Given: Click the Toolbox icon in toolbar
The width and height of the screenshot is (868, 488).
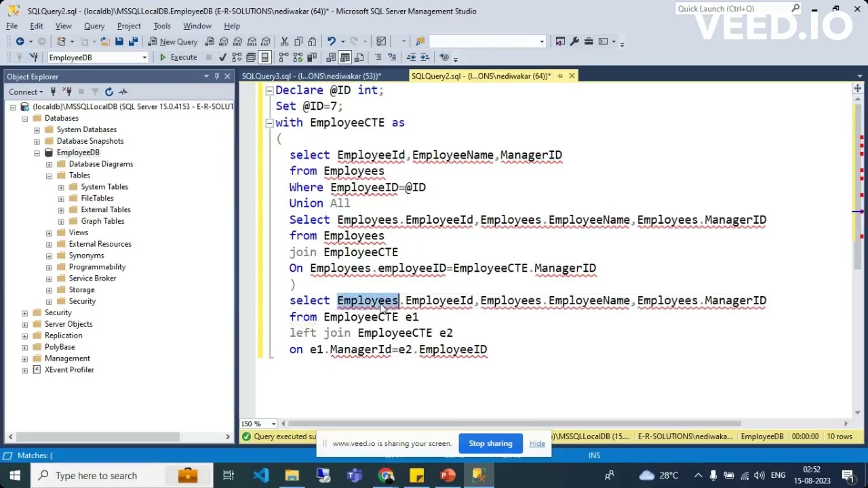Looking at the screenshot, I should click(x=589, y=41).
